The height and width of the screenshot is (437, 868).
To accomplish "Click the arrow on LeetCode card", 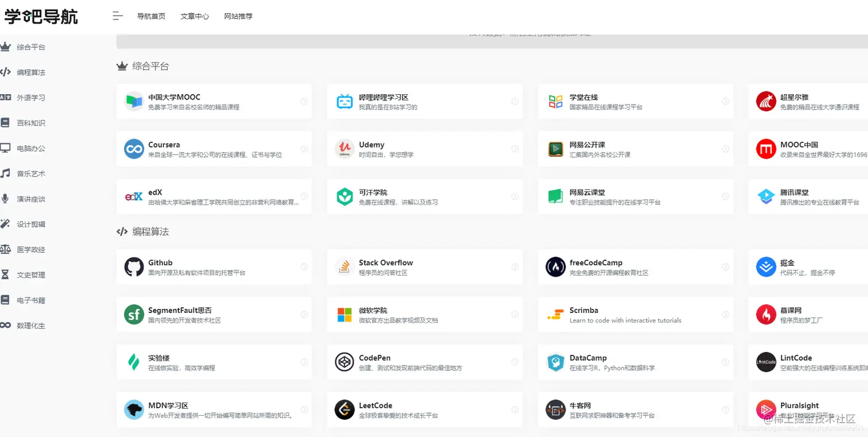I will 515,409.
